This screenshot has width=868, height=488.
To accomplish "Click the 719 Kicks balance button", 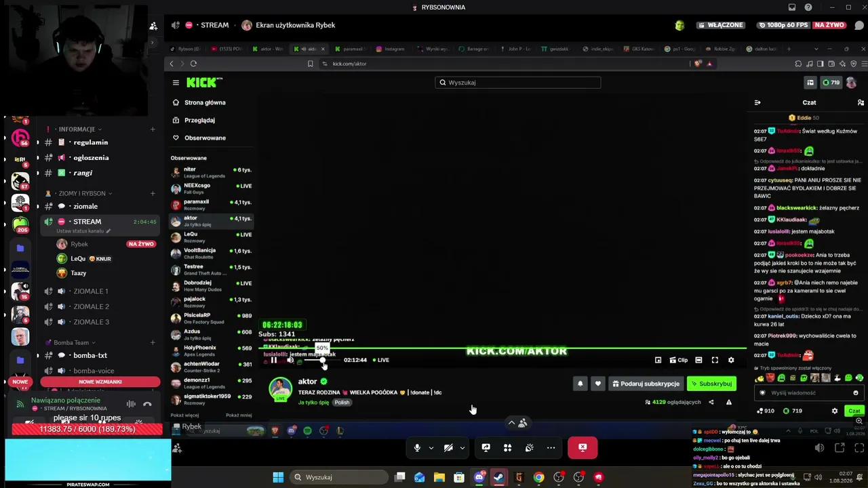I will (x=831, y=83).
